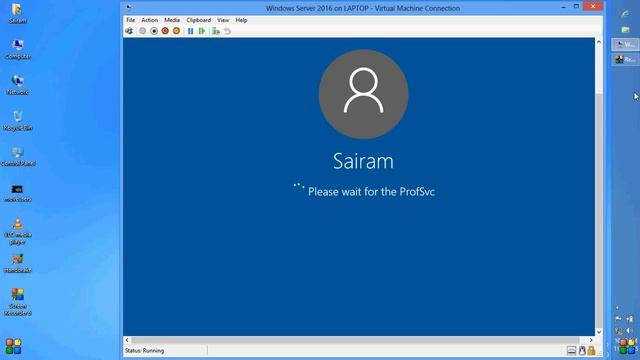Open the File menu

click(x=131, y=20)
